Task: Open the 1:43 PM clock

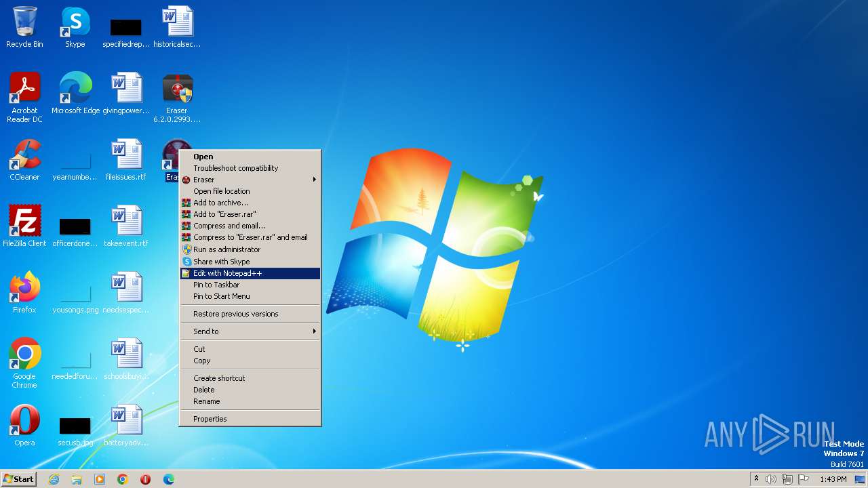Action: tap(833, 479)
